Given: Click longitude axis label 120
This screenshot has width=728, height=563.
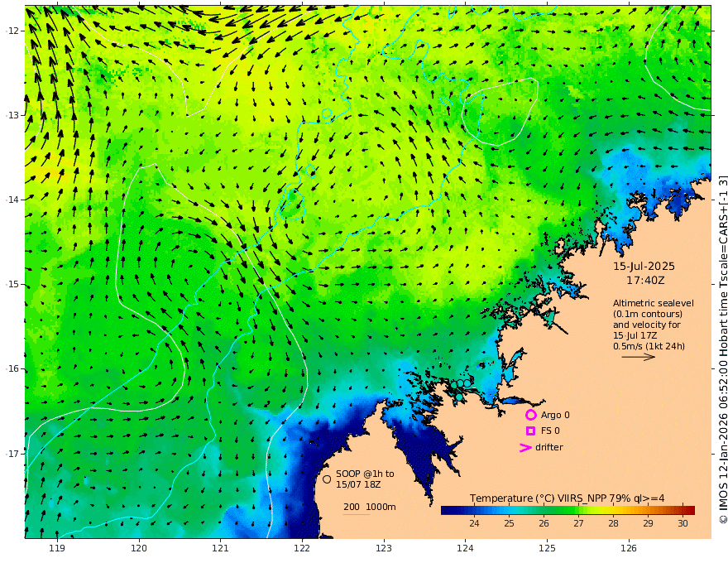Looking at the screenshot, I should (139, 548).
